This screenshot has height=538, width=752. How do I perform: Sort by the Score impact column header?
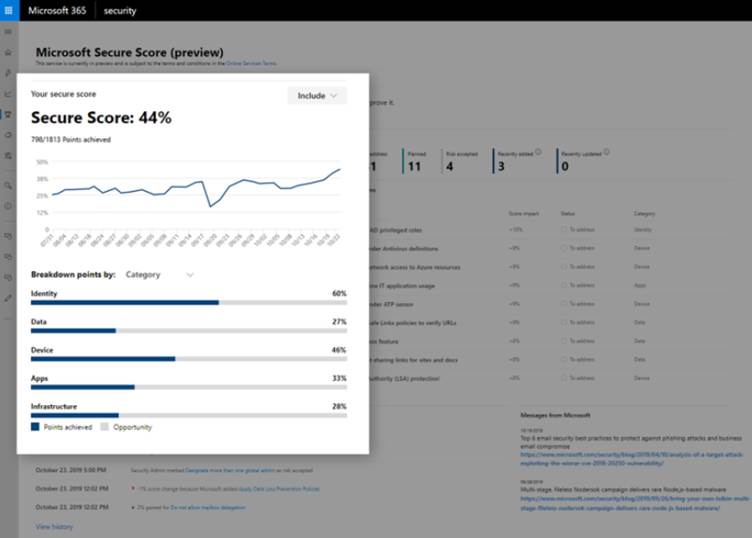(x=524, y=213)
